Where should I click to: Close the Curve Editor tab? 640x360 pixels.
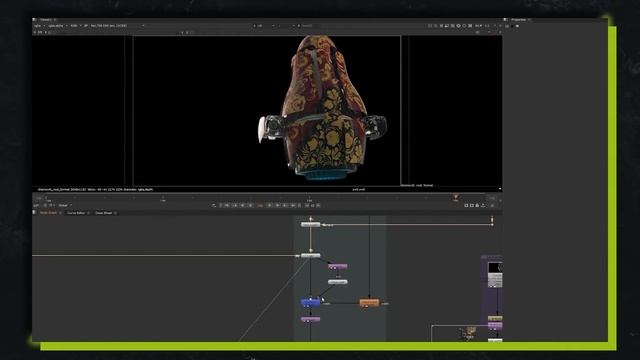tap(89, 213)
